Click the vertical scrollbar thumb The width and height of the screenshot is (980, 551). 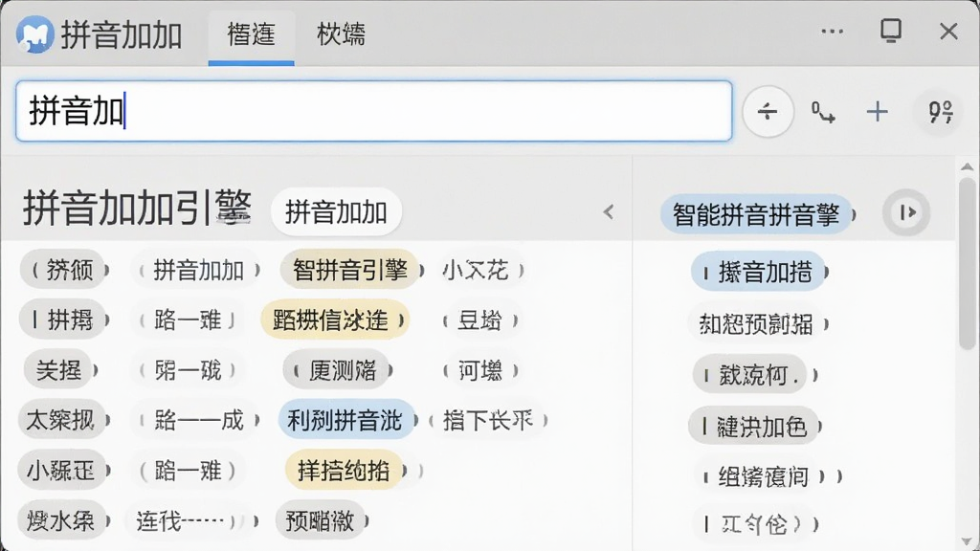point(968,262)
